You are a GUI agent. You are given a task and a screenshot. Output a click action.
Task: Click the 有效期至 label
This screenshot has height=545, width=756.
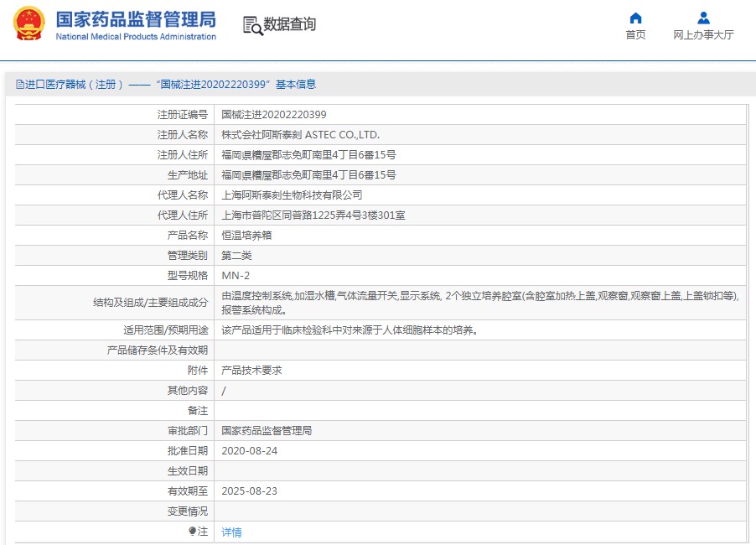[188, 491]
